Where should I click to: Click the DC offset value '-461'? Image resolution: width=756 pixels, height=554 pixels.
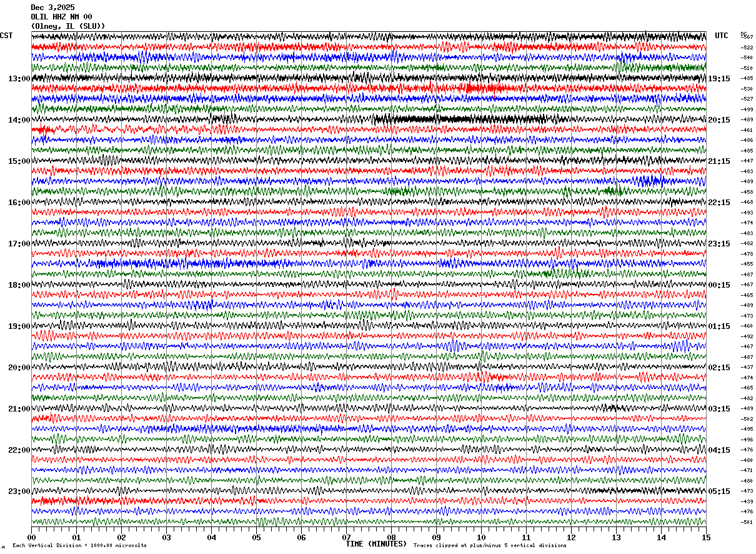point(747,130)
